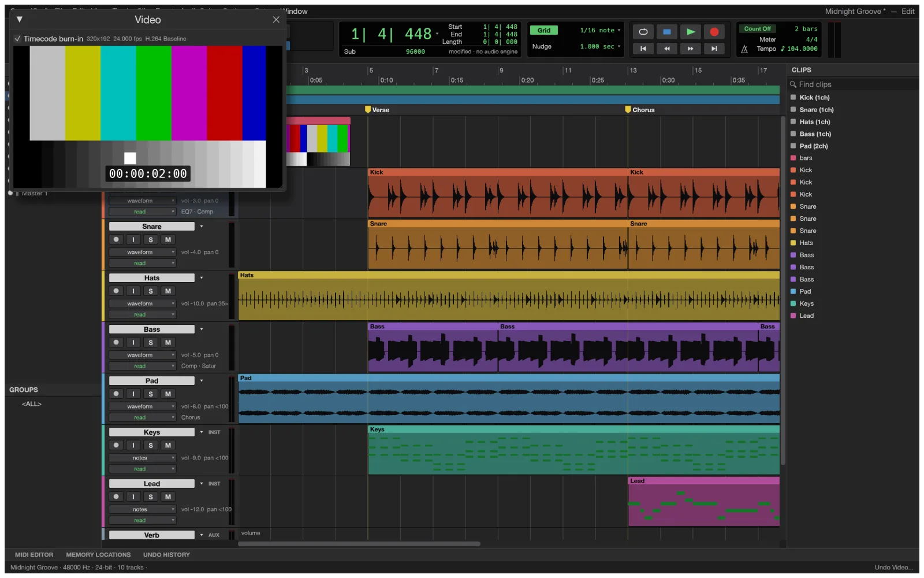924x578 pixels.
Task: Open the Snare track waveform view dropdown
Action: coord(142,252)
